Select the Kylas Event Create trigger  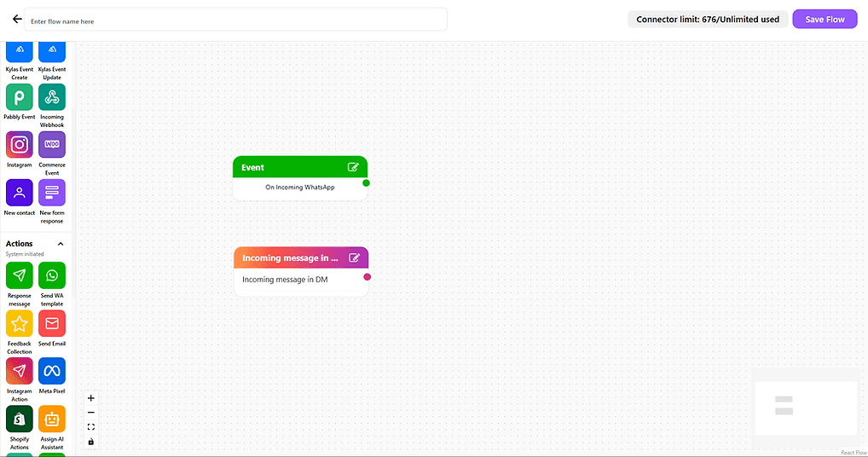pos(20,52)
